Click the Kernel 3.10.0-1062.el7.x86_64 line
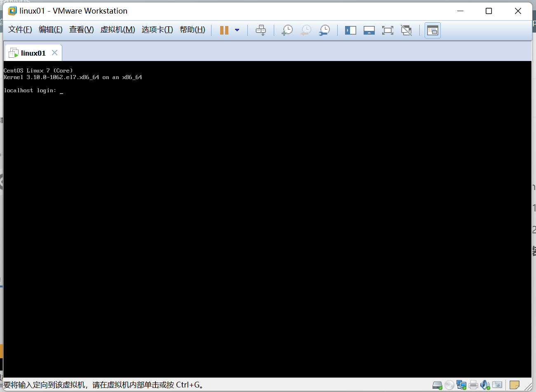 73,77
